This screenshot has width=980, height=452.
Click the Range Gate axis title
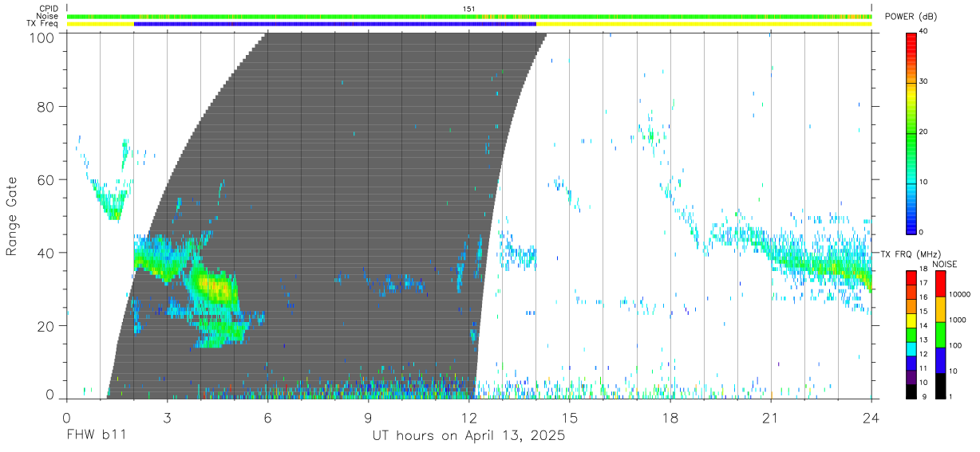coord(12,215)
